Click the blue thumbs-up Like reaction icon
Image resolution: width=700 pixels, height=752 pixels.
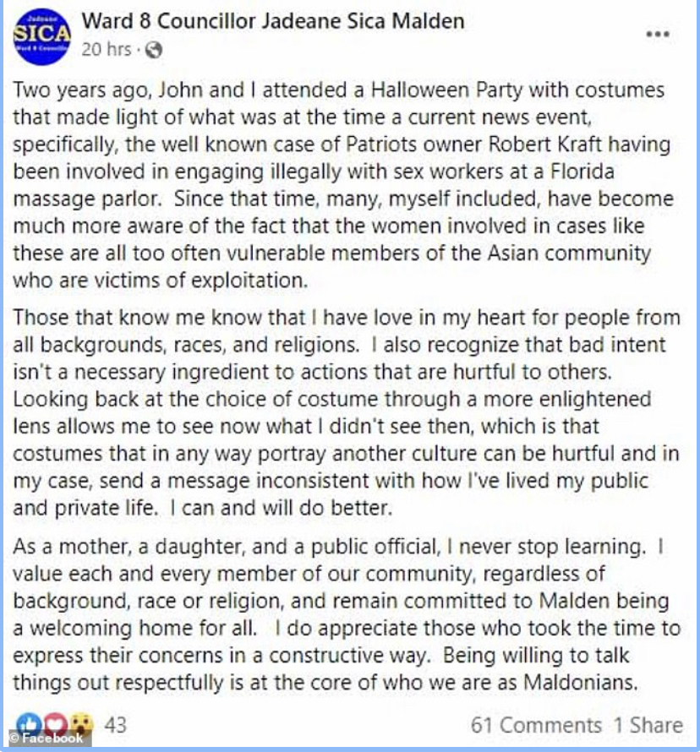(x=29, y=724)
